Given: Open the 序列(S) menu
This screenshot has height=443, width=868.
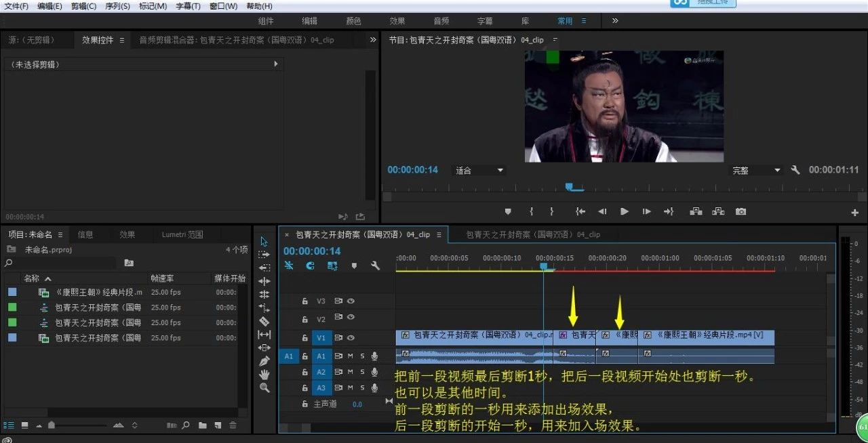Looking at the screenshot, I should tap(117, 6).
